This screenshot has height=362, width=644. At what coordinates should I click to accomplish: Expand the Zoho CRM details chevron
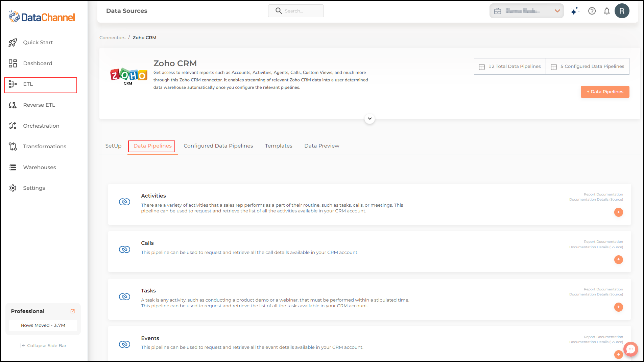point(370,119)
